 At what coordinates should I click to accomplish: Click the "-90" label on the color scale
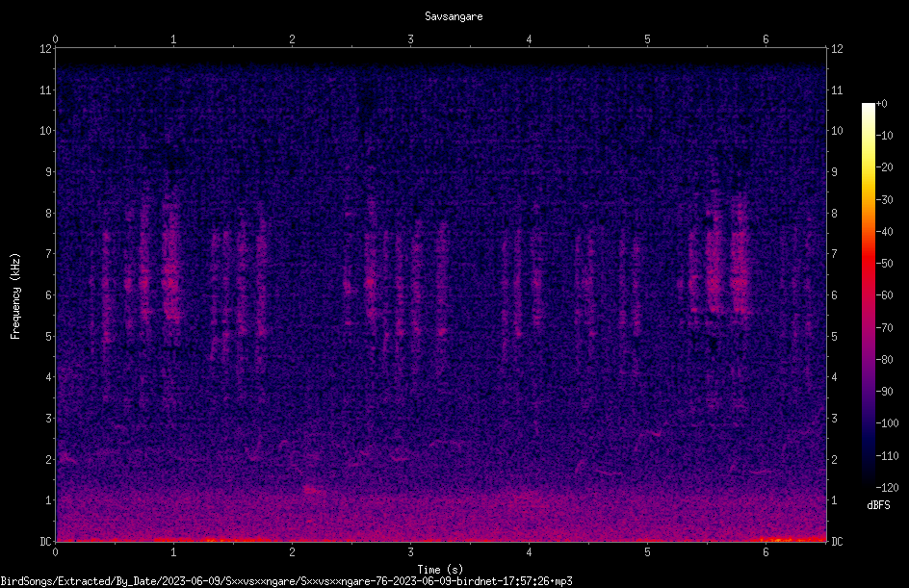pyautogui.click(x=884, y=392)
